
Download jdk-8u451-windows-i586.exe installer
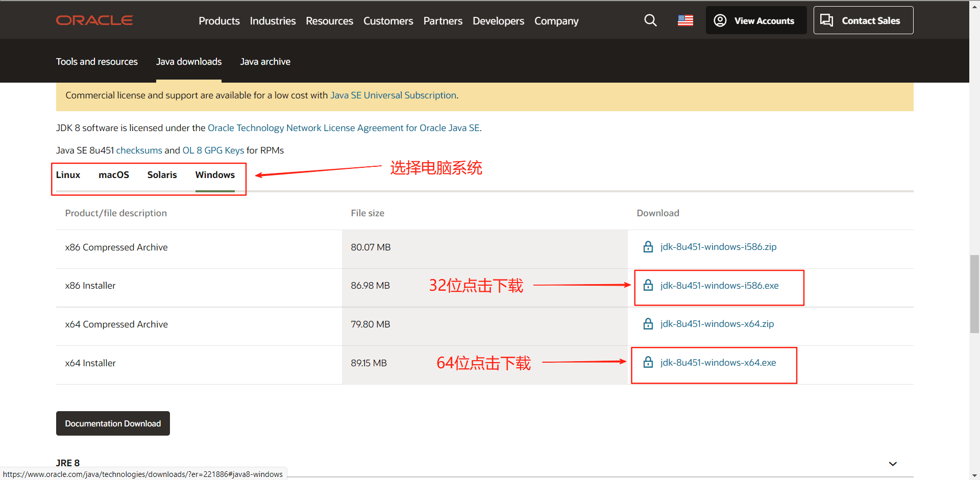point(719,286)
